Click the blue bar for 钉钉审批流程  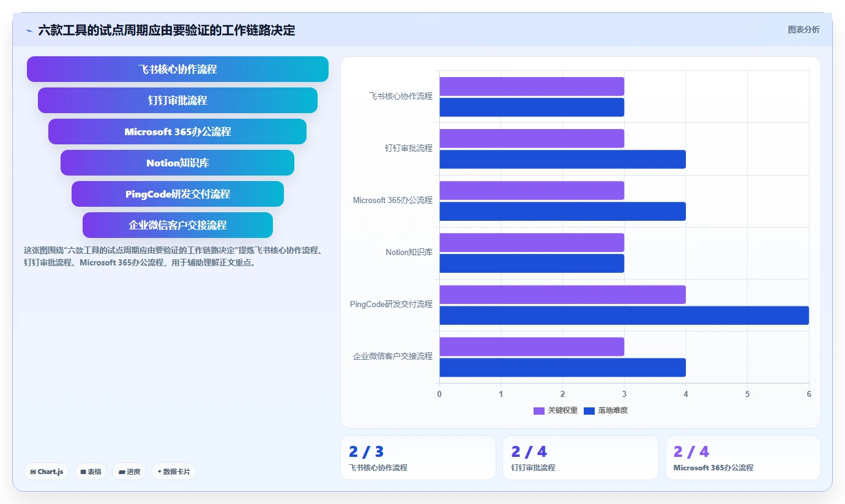(562, 159)
